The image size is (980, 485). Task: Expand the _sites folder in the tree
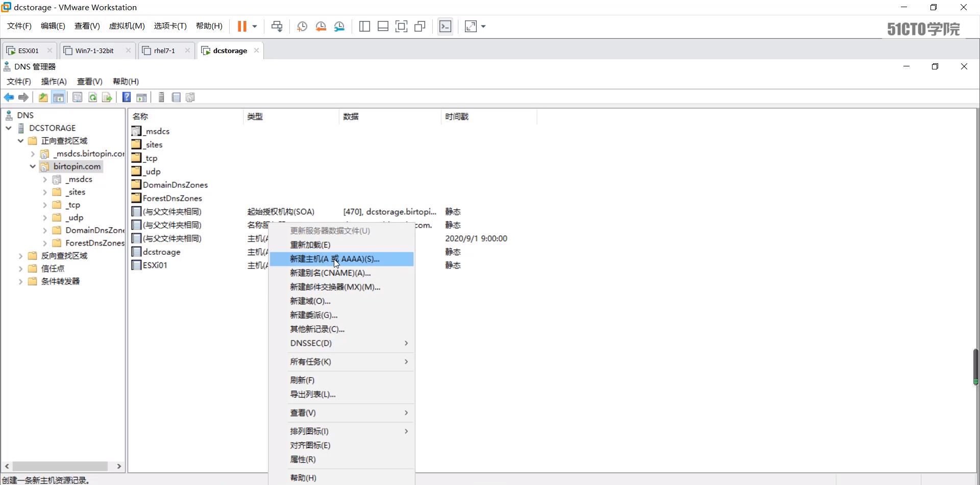coord(45,192)
